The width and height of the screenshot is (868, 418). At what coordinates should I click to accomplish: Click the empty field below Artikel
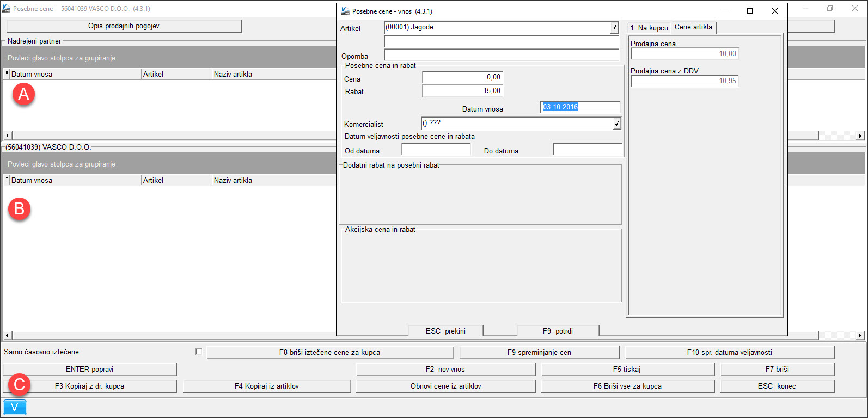(x=502, y=41)
